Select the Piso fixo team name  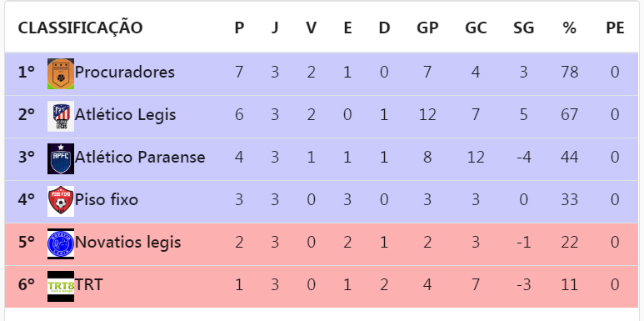pos(107,200)
